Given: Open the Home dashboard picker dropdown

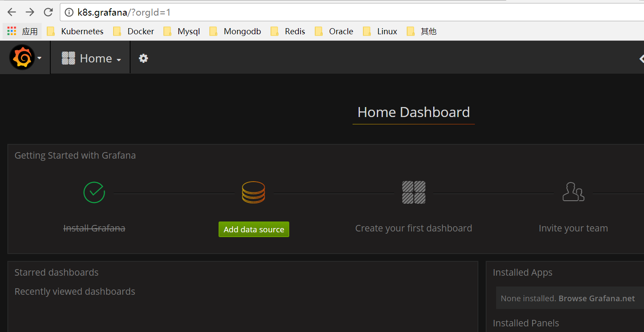Looking at the screenshot, I should point(92,58).
